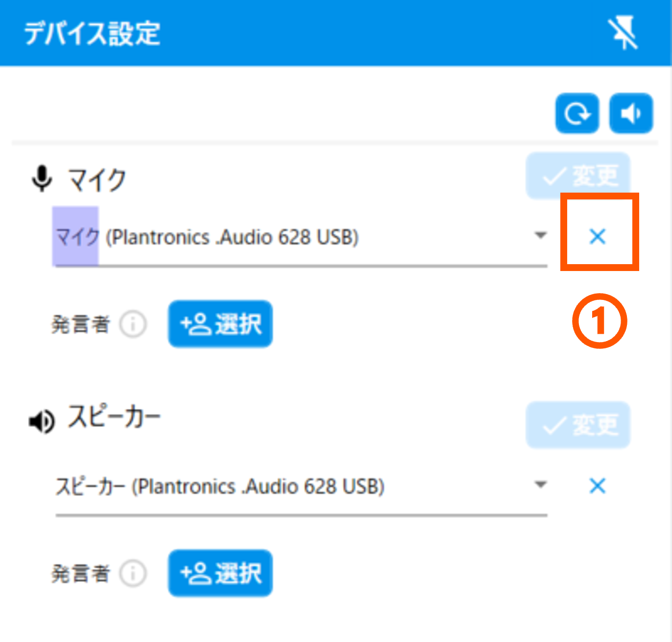Clear the selected speaker with the X

[598, 486]
